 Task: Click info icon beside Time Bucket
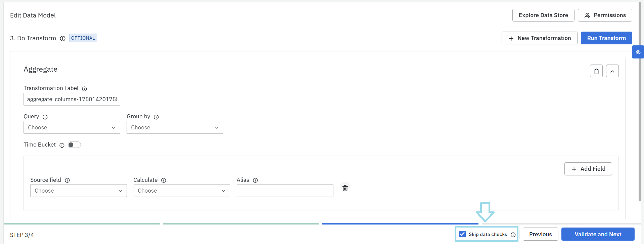pyautogui.click(x=62, y=145)
